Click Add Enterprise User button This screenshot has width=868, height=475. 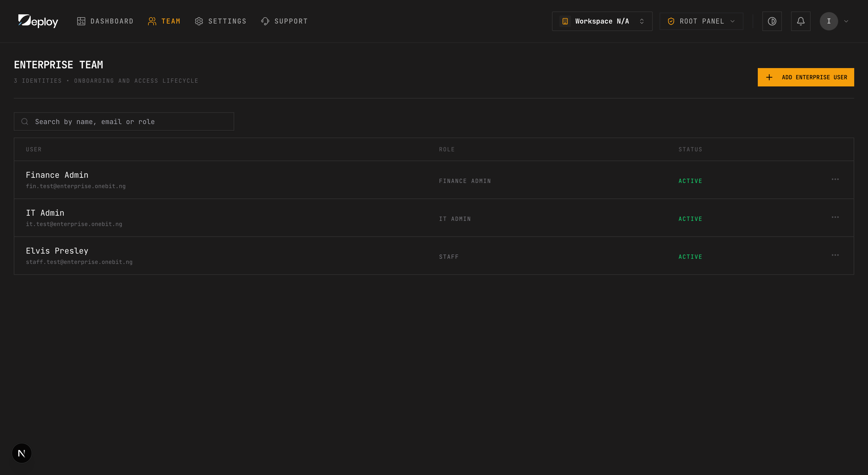(x=805, y=77)
